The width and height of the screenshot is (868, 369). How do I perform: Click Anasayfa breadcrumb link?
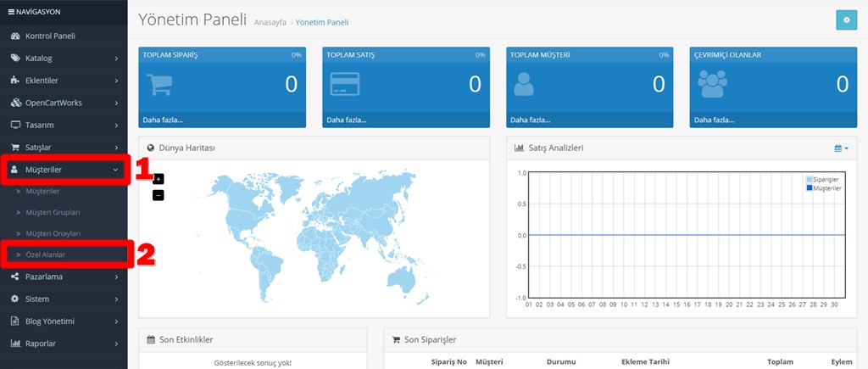point(270,23)
